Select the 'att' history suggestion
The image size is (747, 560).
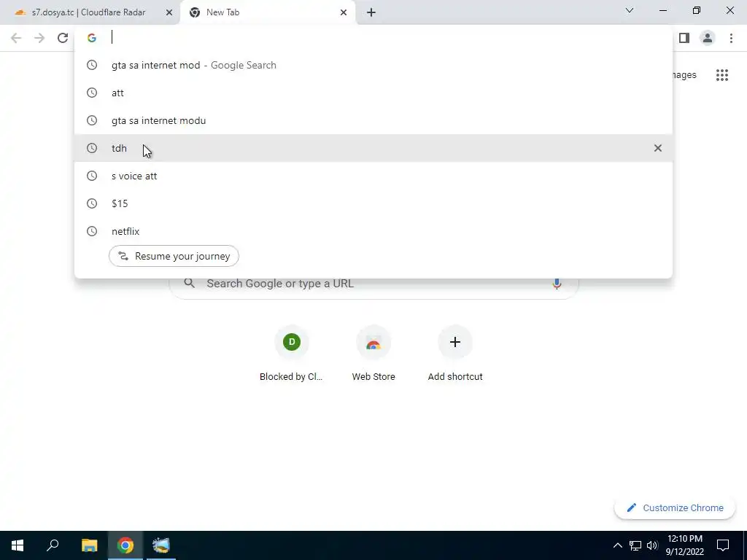pos(373,93)
